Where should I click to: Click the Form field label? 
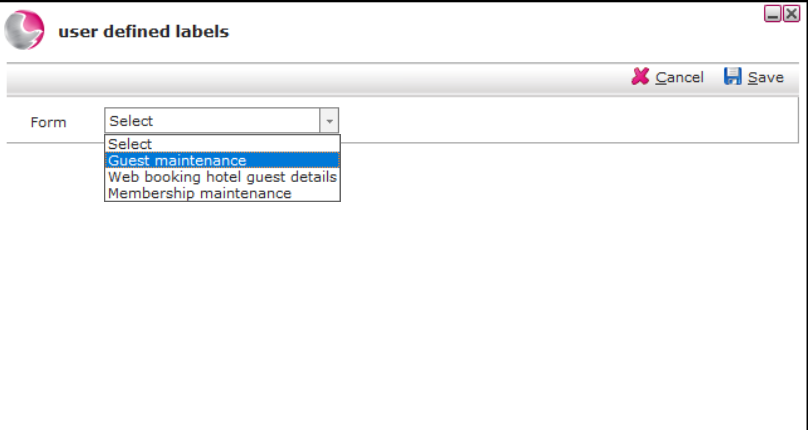point(48,122)
